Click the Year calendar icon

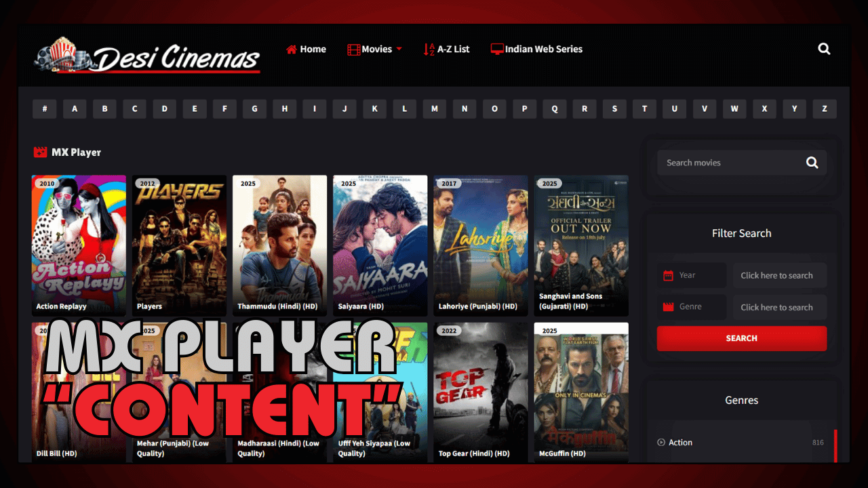click(x=668, y=275)
